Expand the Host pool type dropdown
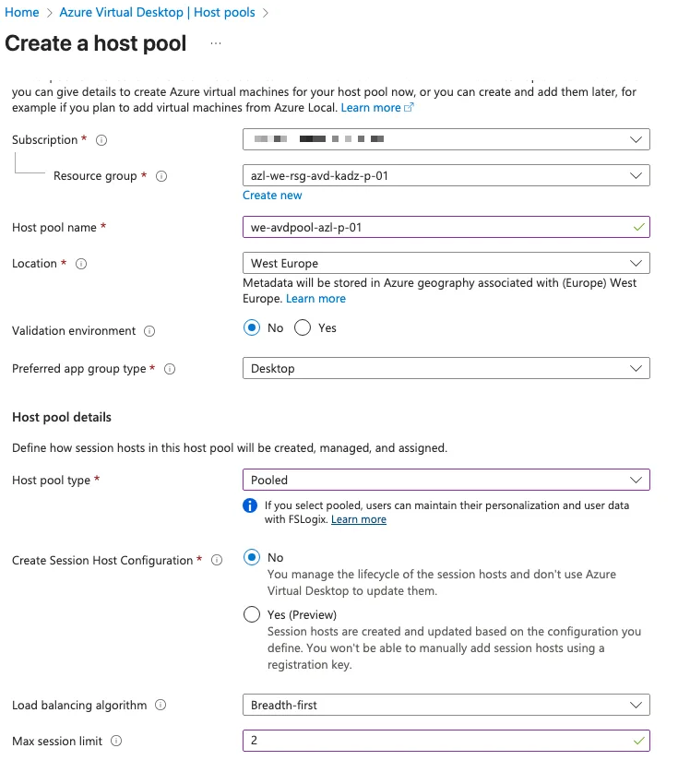Viewport: 678px width, 784px height. point(446,480)
